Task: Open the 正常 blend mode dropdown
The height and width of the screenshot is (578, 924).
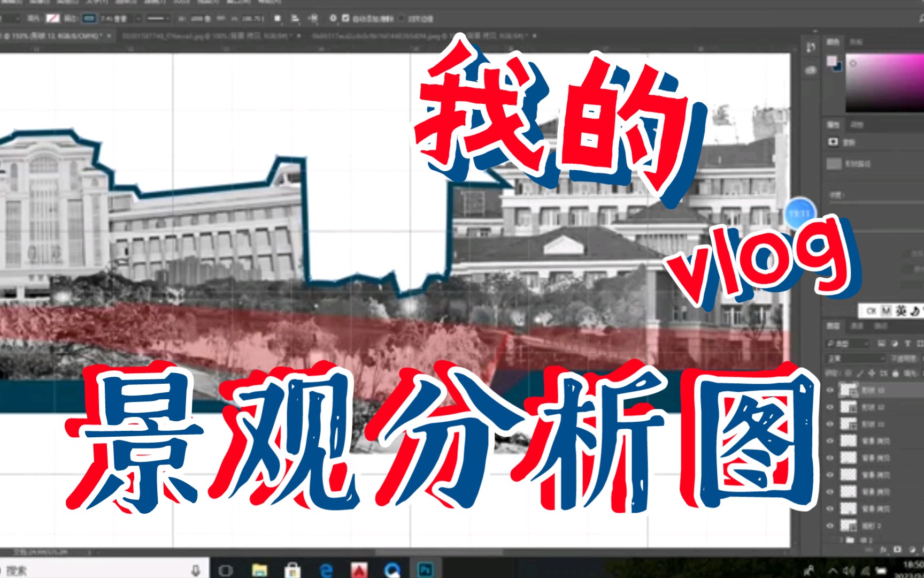Action: point(856,358)
